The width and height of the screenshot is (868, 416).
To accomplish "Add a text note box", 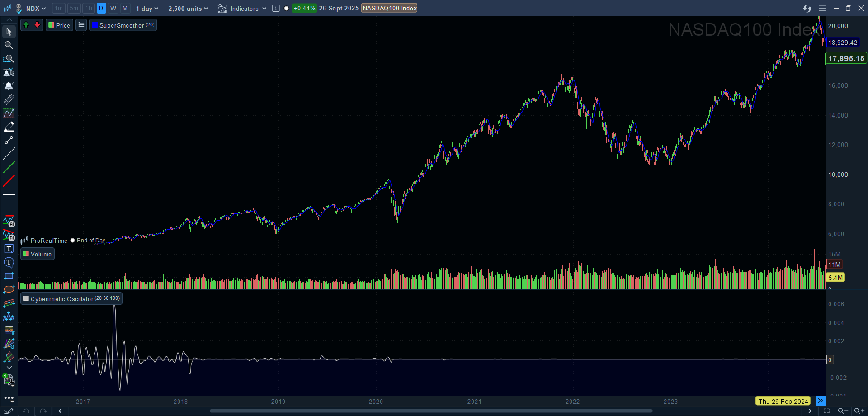I will [9, 249].
